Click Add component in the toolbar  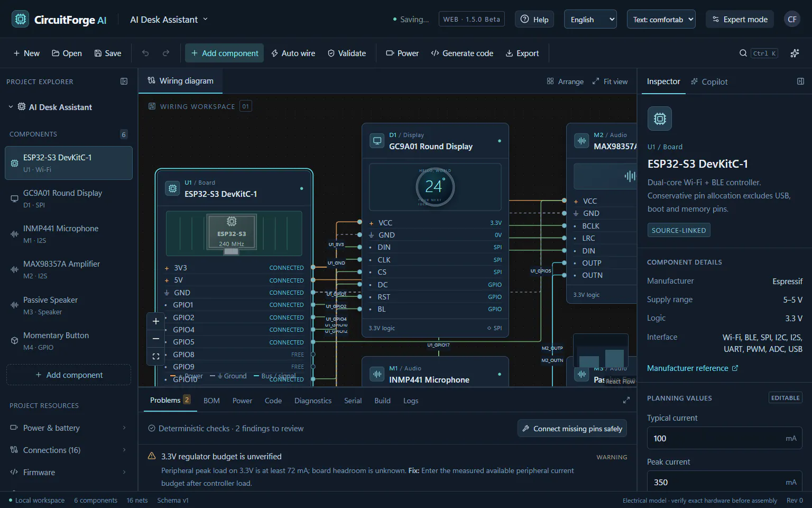tap(224, 53)
